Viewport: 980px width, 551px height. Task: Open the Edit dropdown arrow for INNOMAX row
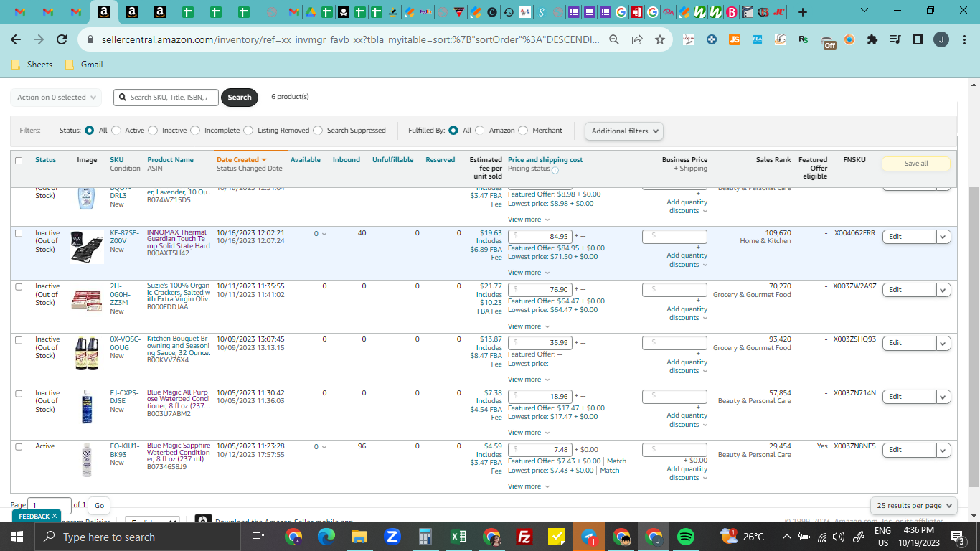click(943, 237)
